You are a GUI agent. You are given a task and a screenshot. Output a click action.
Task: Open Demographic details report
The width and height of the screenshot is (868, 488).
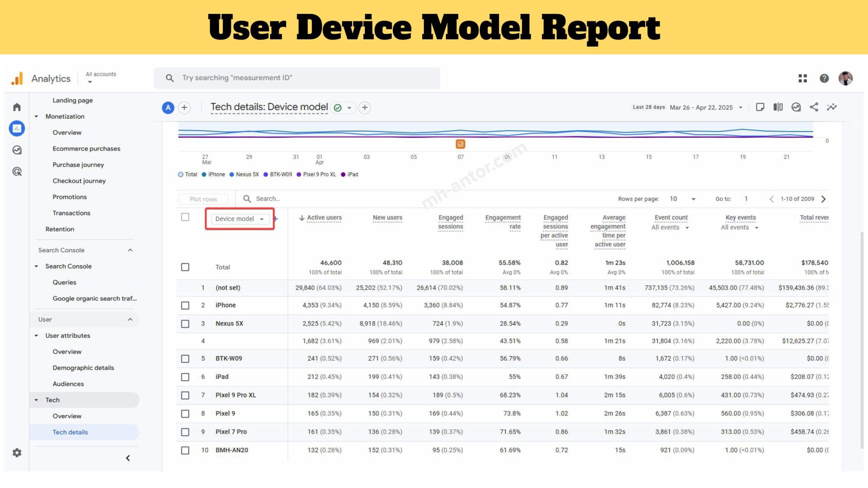coord(83,368)
